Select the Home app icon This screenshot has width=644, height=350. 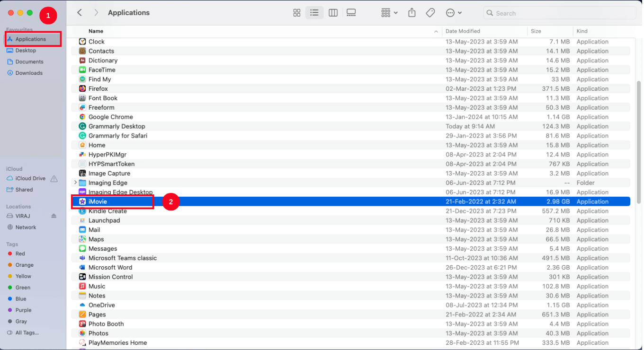tap(82, 145)
